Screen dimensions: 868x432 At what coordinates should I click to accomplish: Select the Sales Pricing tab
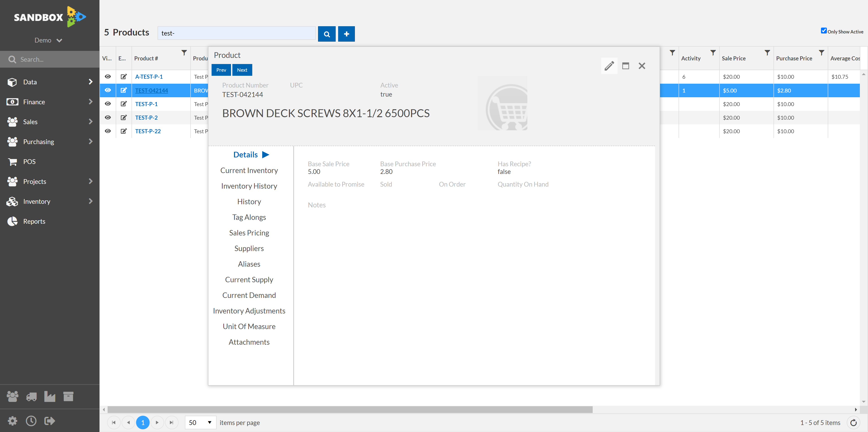249,233
